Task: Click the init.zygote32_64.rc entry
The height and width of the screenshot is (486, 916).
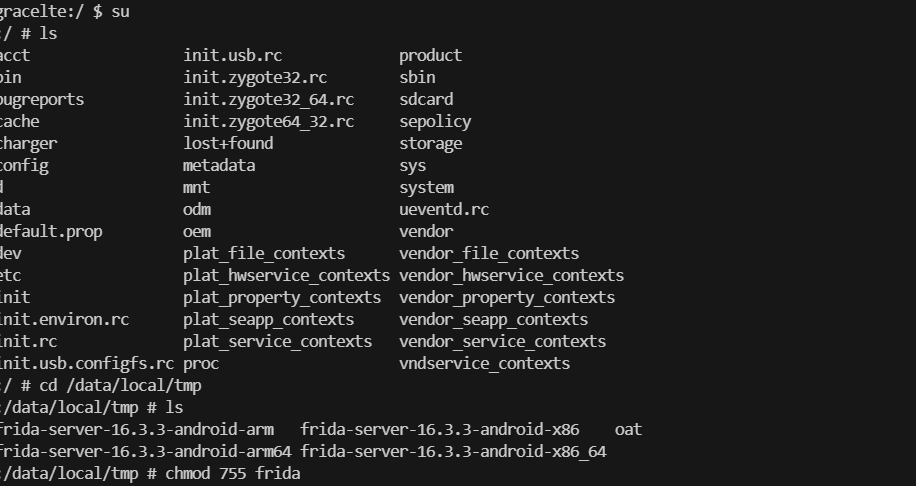Action: click(x=268, y=99)
